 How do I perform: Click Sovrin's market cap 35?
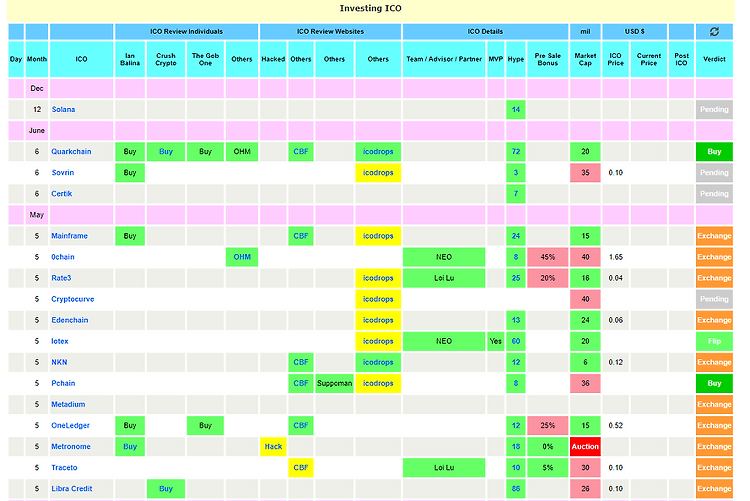tap(585, 173)
